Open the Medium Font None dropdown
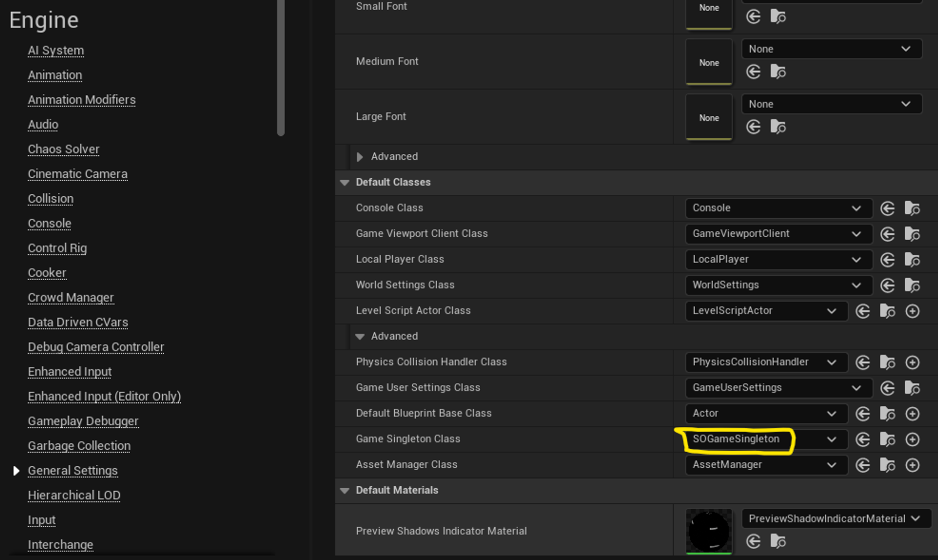 [831, 49]
